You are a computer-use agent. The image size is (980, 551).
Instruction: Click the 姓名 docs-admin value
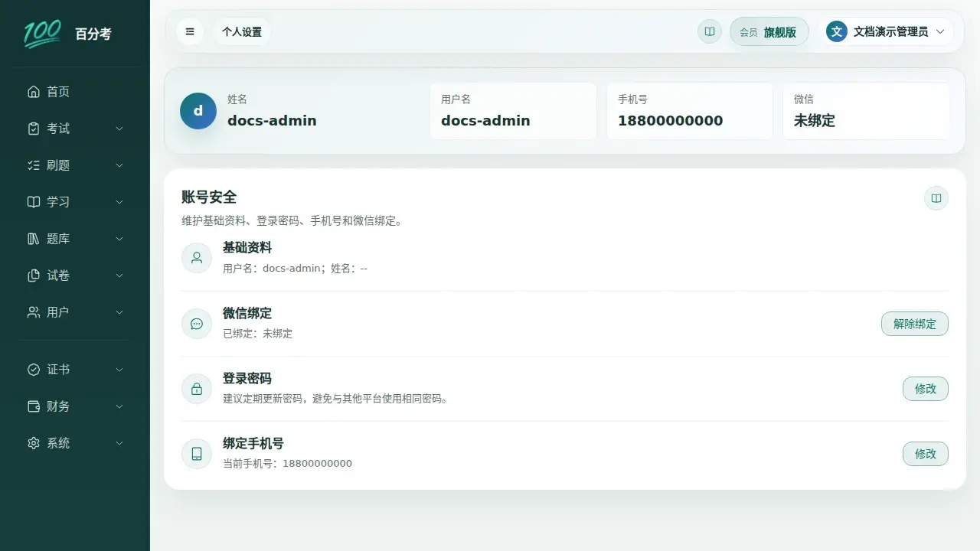tap(272, 120)
